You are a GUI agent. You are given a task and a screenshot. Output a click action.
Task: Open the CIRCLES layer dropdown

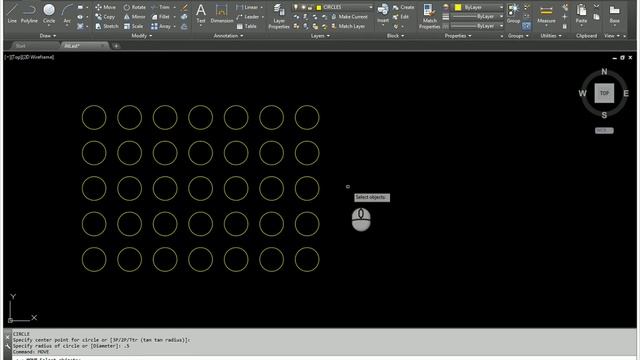click(371, 7)
